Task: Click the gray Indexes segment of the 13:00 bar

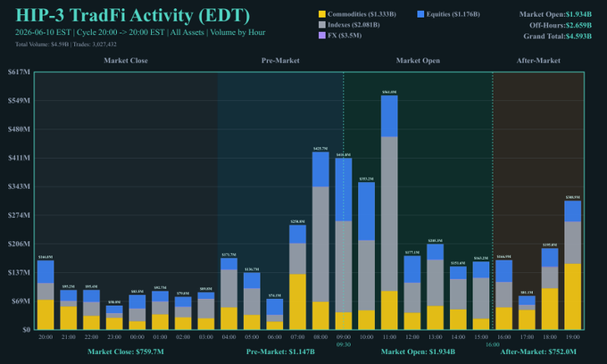Action: point(435,283)
